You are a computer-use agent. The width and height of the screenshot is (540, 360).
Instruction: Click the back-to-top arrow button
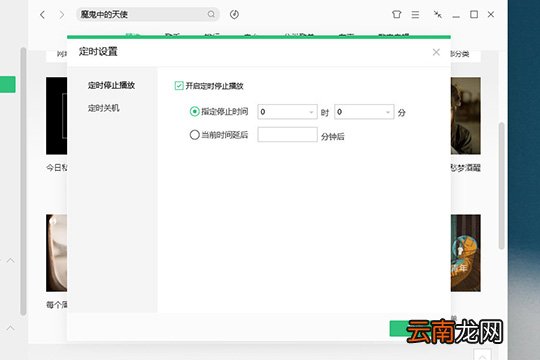pos(482,355)
